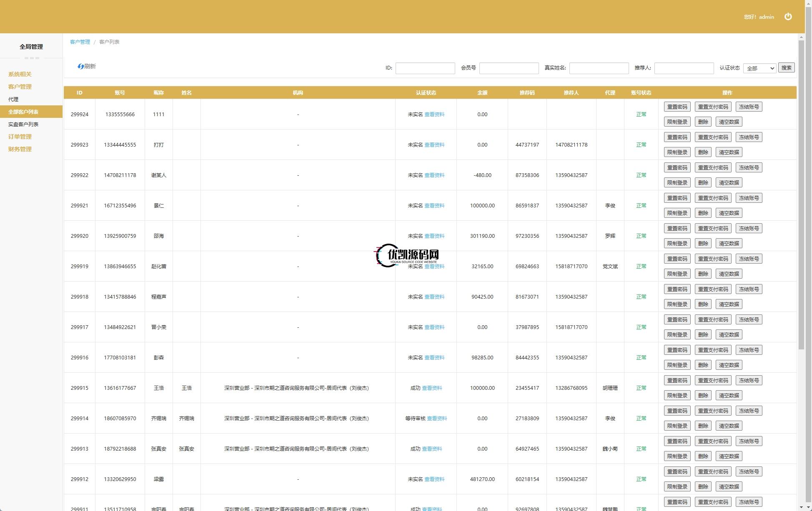This screenshot has width=812, height=511.
Task: Focus the ID search input field
Action: pos(425,68)
